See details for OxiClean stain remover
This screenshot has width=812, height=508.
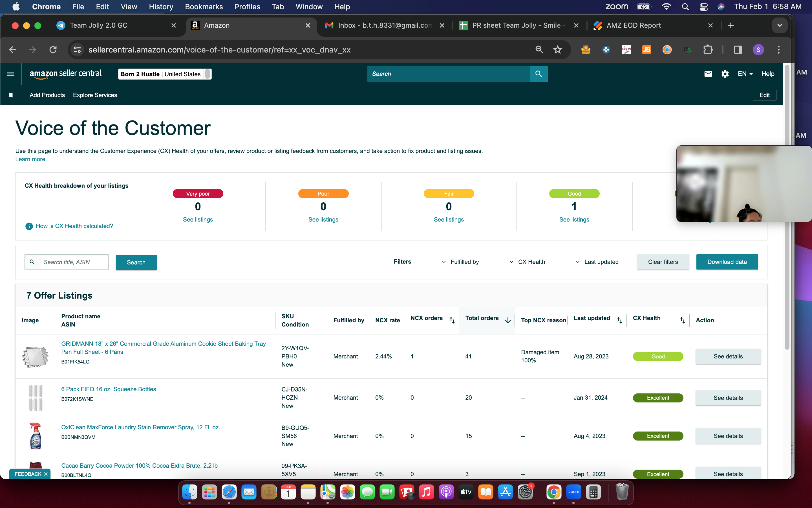pos(728,436)
